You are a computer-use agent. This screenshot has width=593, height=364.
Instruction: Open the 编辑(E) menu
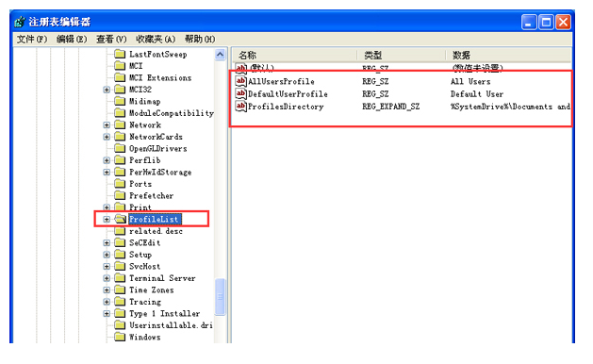click(72, 39)
